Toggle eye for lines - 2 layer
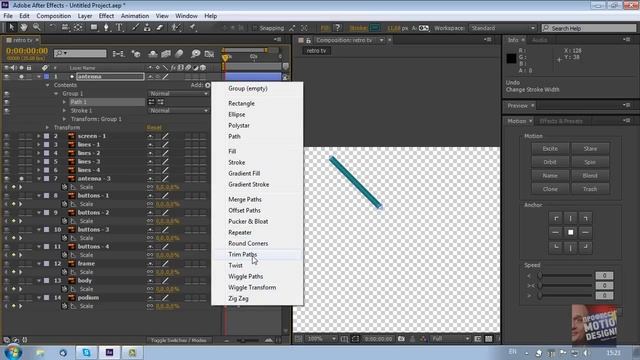640x360 pixels. point(7,153)
